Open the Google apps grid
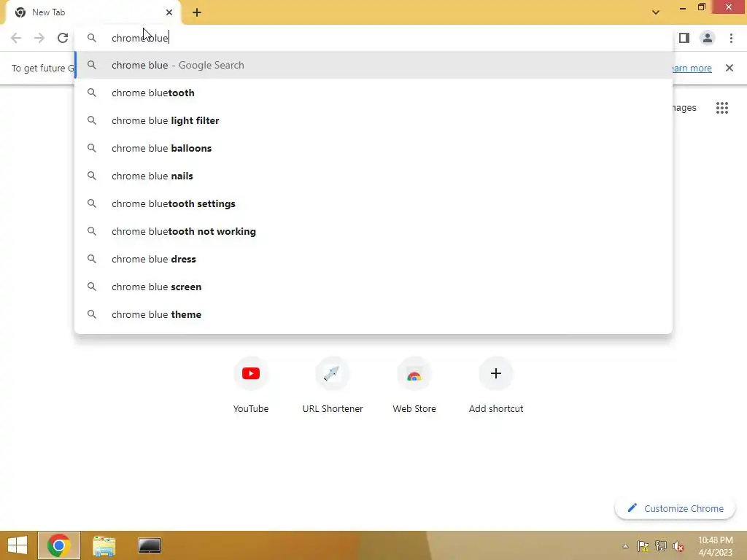The width and height of the screenshot is (747, 560). [722, 108]
